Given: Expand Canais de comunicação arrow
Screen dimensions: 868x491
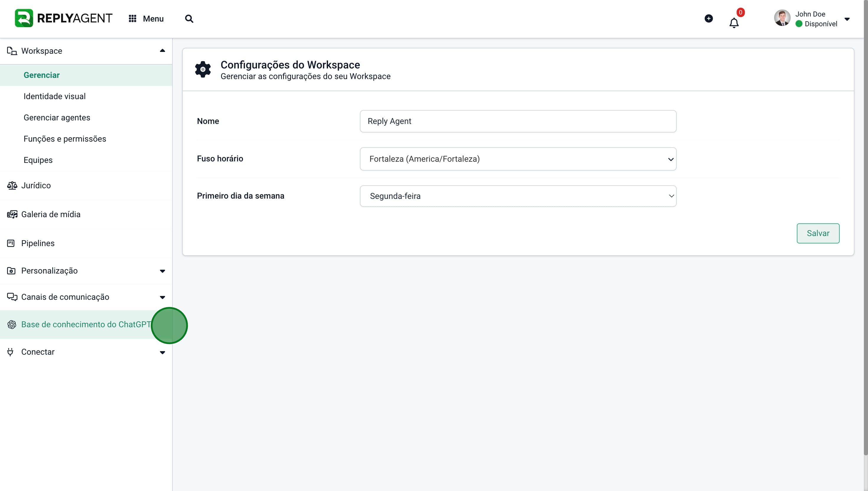Looking at the screenshot, I should (162, 297).
